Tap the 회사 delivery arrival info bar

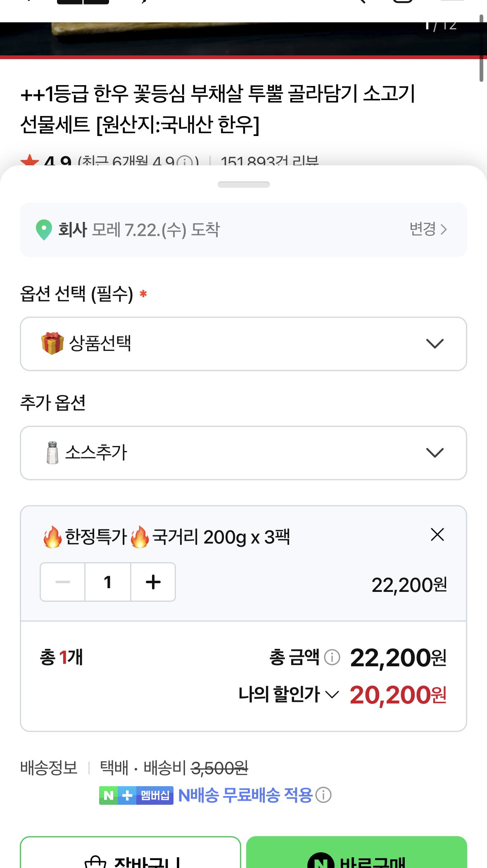point(243,230)
